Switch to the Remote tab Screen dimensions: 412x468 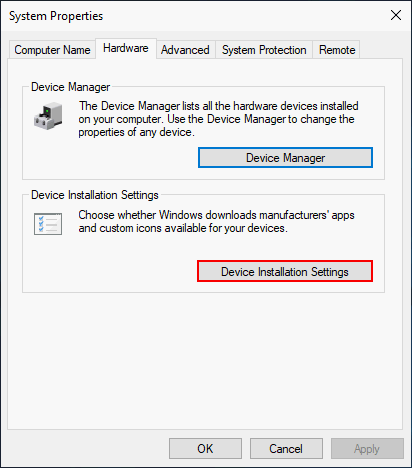[x=337, y=50]
